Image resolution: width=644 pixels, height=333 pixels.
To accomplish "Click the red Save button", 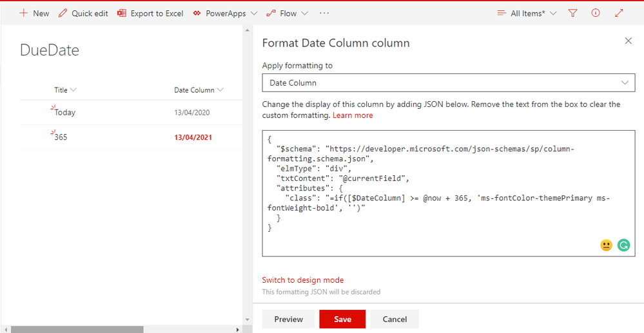I will click(342, 319).
